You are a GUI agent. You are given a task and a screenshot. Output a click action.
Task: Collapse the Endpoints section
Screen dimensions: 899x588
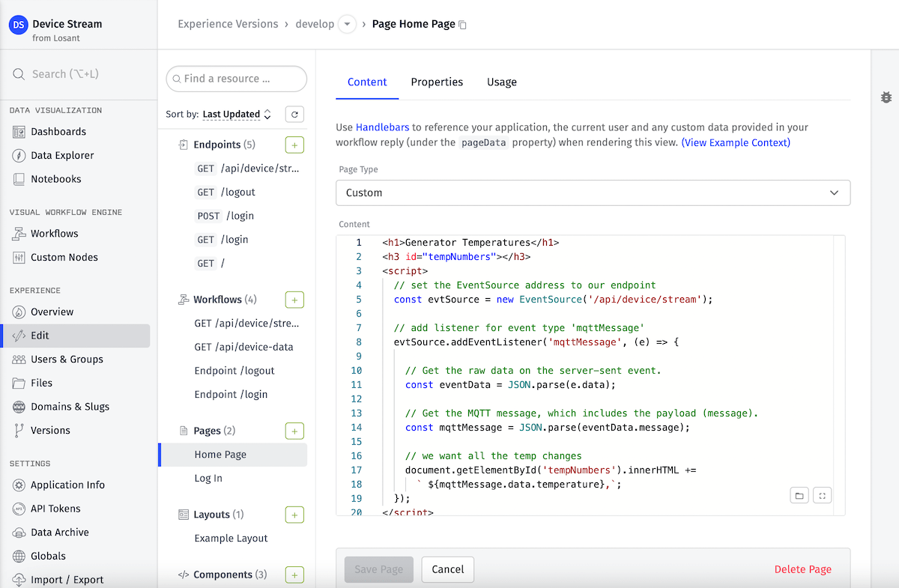217,145
